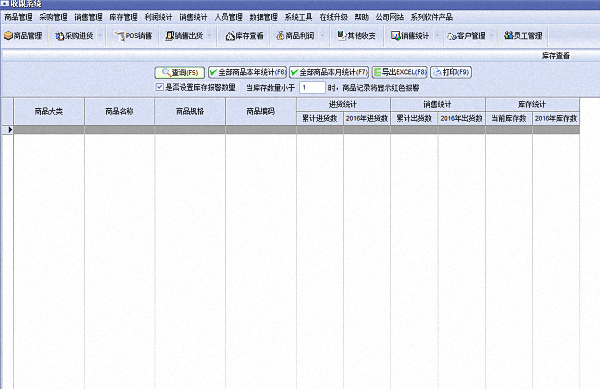
Task: Click the 累计进货数 column header
Action: click(320, 119)
